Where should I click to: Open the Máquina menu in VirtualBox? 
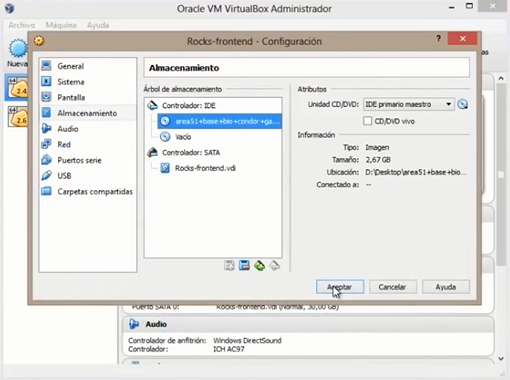pyautogui.click(x=61, y=25)
